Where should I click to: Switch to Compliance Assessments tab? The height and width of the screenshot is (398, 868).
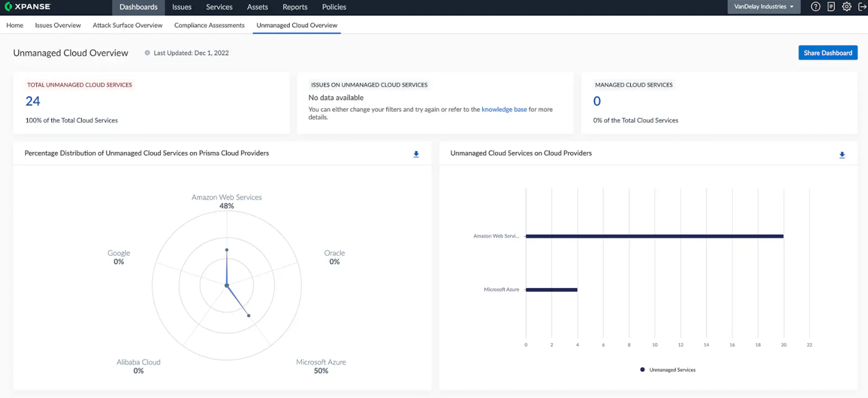pos(209,25)
